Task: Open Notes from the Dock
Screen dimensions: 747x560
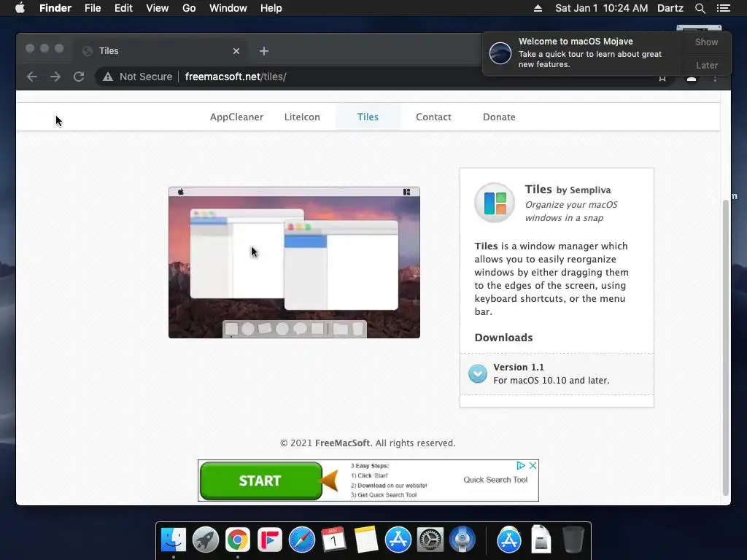Action: 366,540
